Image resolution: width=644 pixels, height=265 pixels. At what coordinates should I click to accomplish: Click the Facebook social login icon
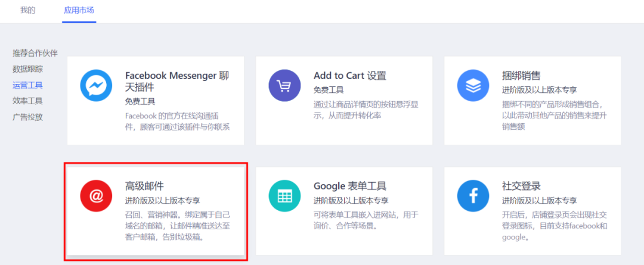(473, 196)
